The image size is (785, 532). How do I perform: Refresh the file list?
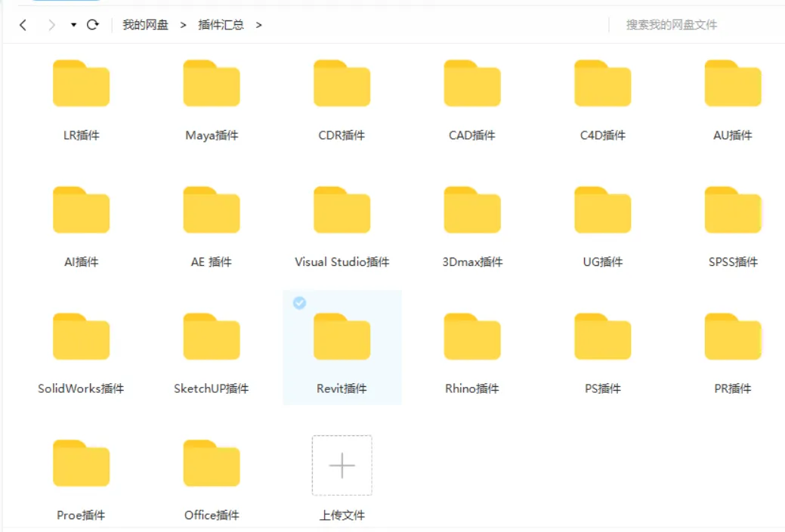point(93,24)
